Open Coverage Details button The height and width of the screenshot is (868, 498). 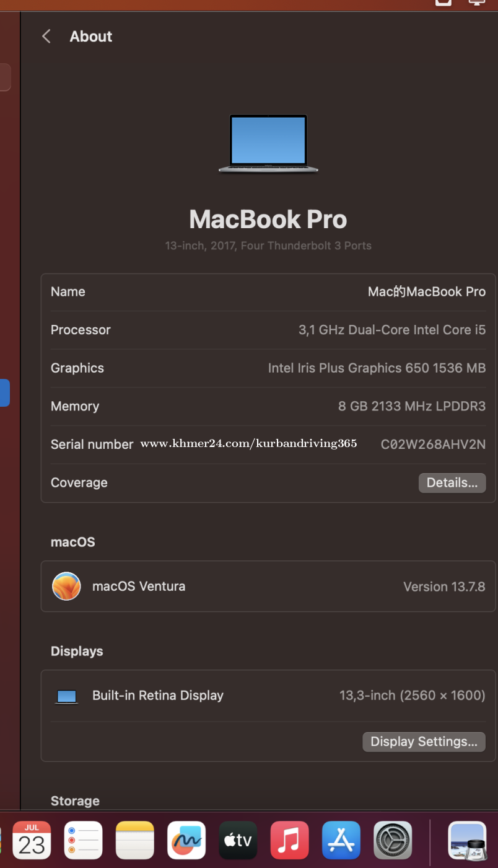pyautogui.click(x=452, y=483)
